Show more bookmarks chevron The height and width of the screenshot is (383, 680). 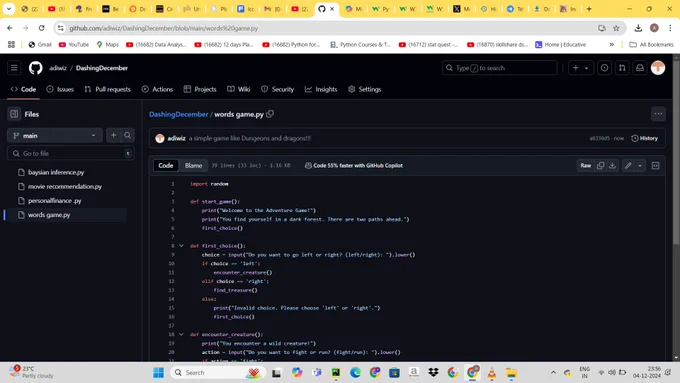[x=611, y=44]
